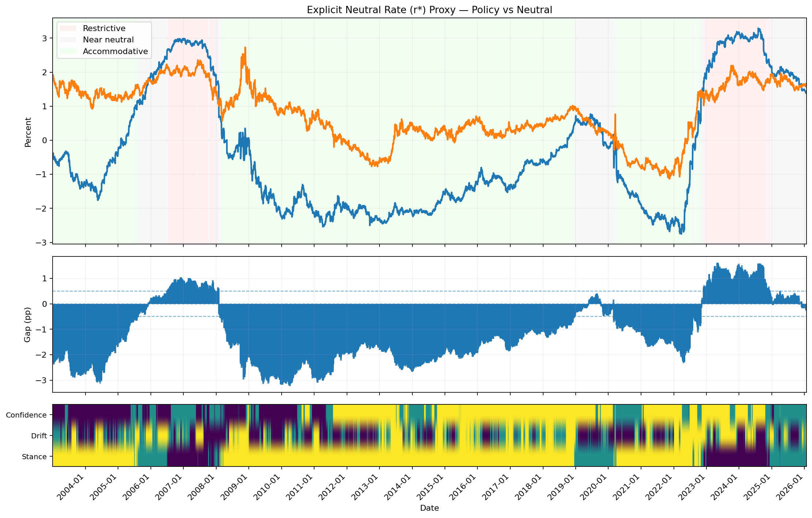Click the Stance row label
Viewport: 812px width, 518px height.
[x=34, y=456]
